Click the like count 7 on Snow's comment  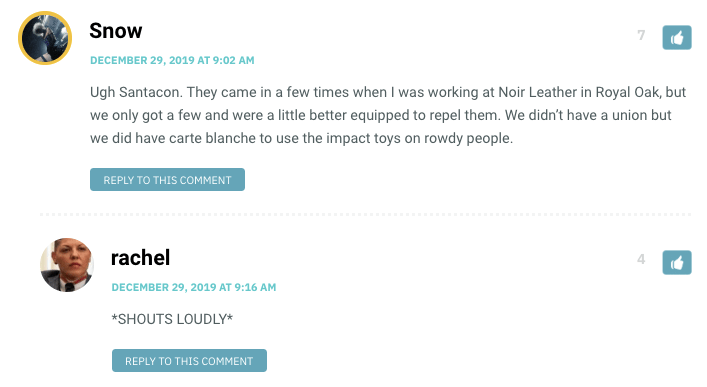(641, 35)
